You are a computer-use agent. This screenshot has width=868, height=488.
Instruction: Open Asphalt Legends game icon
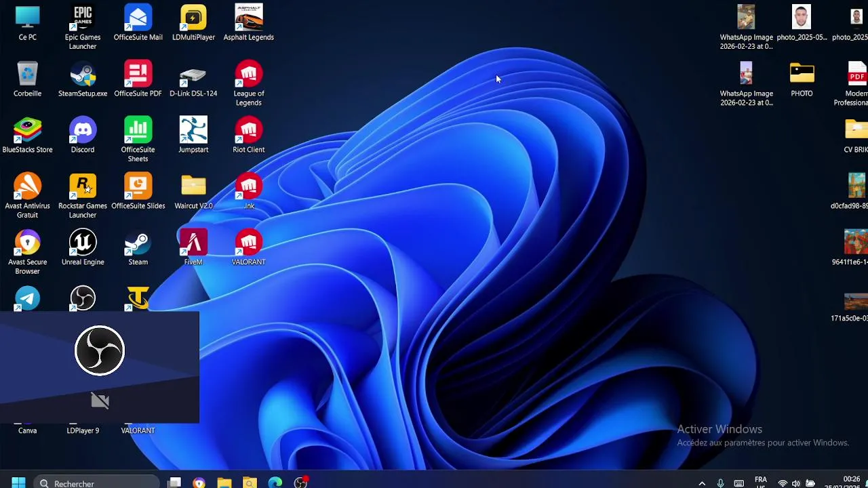point(248,24)
